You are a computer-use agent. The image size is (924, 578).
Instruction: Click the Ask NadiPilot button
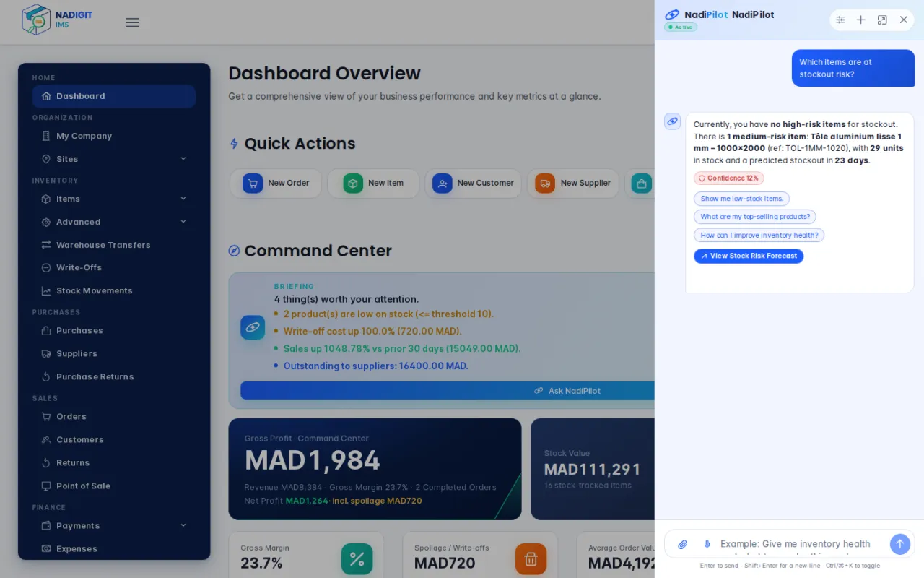[x=448, y=391]
